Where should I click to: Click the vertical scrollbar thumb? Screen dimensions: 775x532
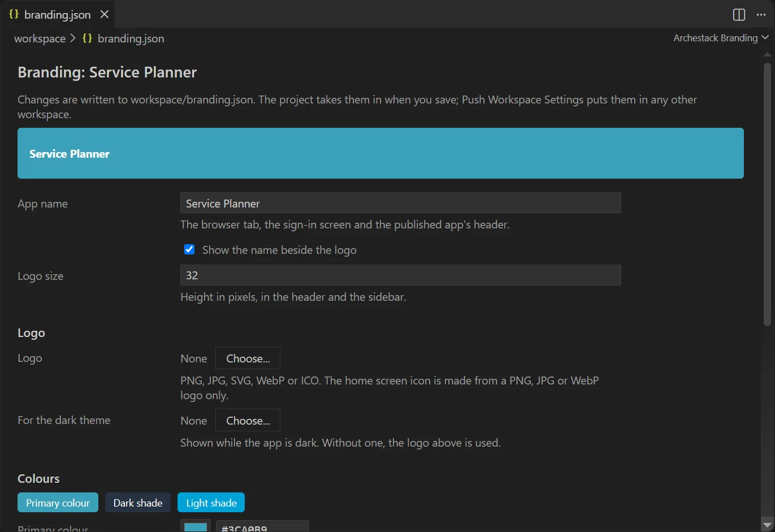click(767, 194)
